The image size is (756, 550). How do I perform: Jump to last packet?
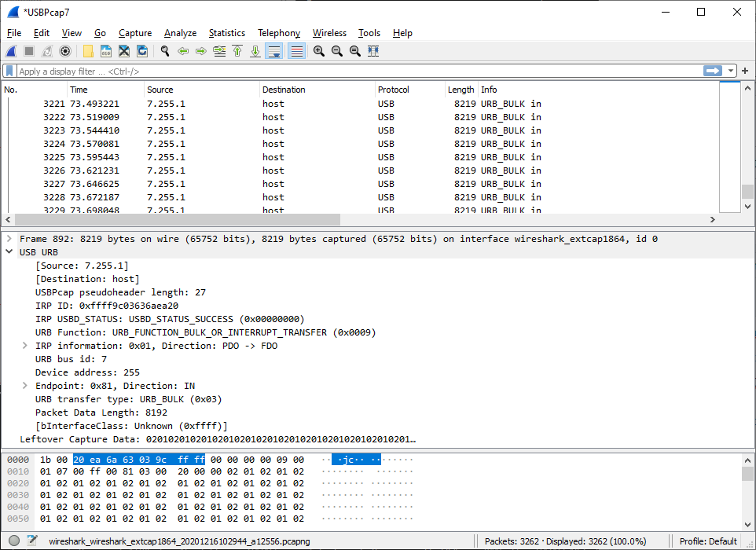(x=255, y=51)
